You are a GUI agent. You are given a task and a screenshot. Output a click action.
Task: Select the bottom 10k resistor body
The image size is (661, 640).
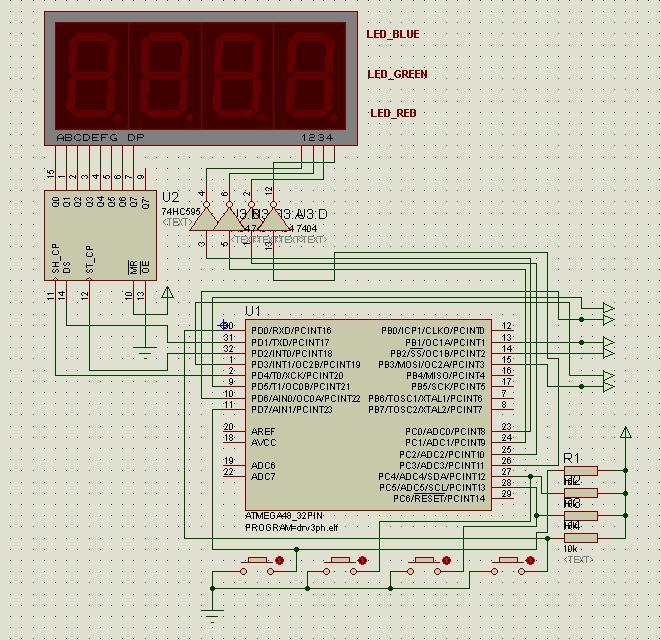click(580, 538)
